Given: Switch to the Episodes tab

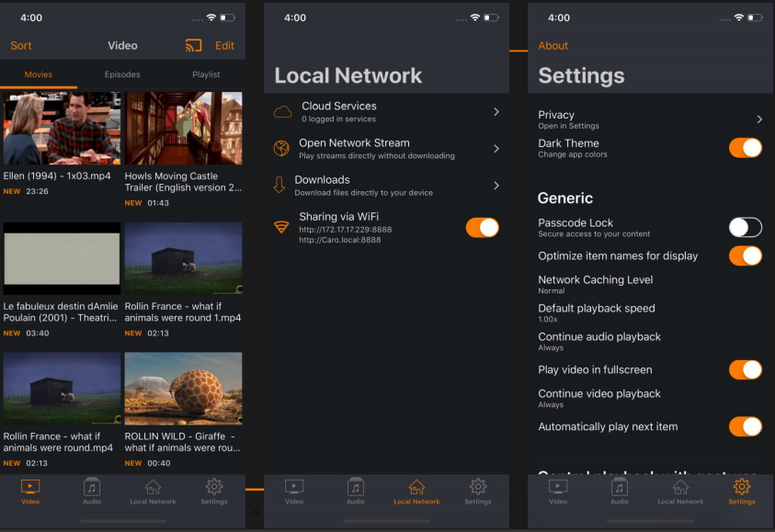Looking at the screenshot, I should pyautogui.click(x=122, y=74).
